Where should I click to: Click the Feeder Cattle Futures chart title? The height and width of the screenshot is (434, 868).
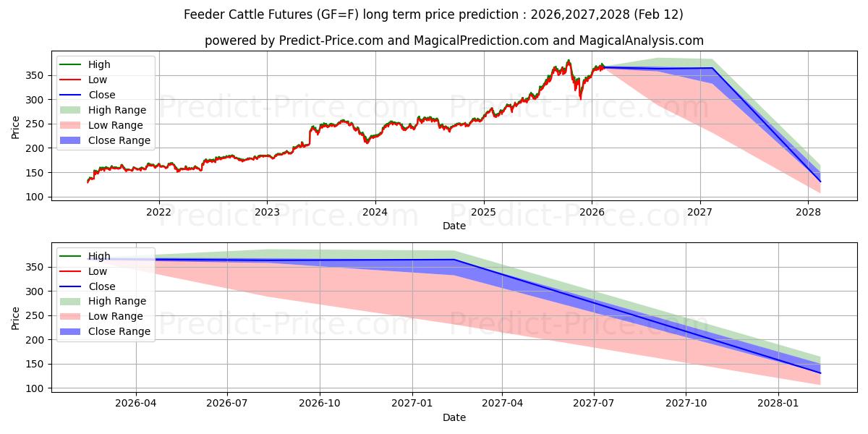pyautogui.click(x=433, y=14)
